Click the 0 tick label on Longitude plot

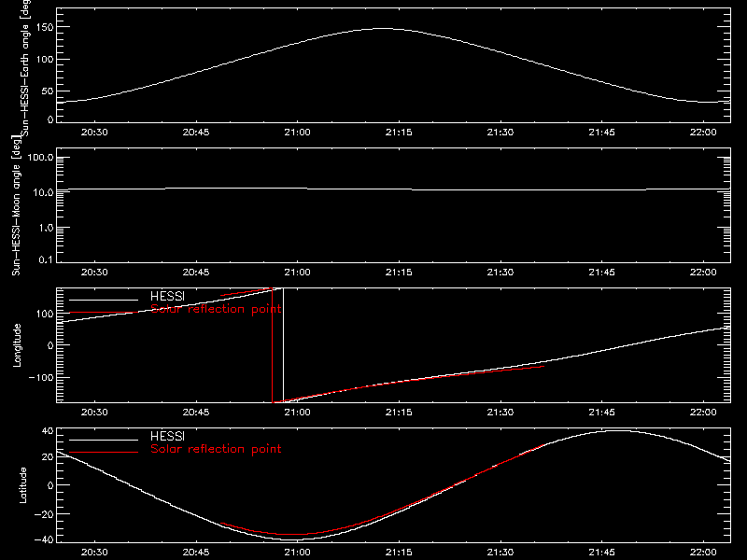50,345
